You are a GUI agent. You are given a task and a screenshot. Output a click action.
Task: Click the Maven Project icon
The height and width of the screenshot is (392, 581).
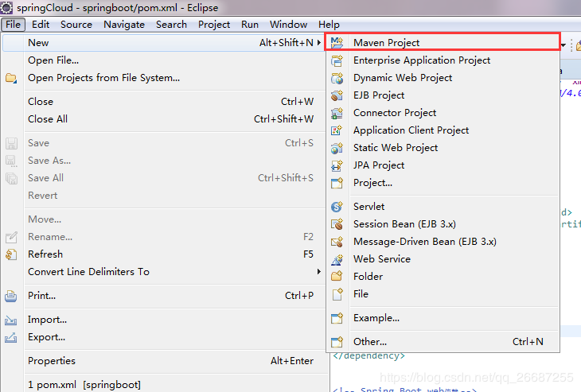(337, 42)
